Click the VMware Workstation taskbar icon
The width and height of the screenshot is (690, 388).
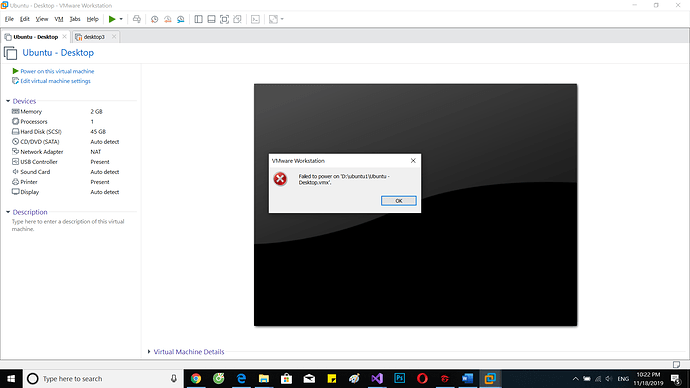pyautogui.click(x=490, y=378)
